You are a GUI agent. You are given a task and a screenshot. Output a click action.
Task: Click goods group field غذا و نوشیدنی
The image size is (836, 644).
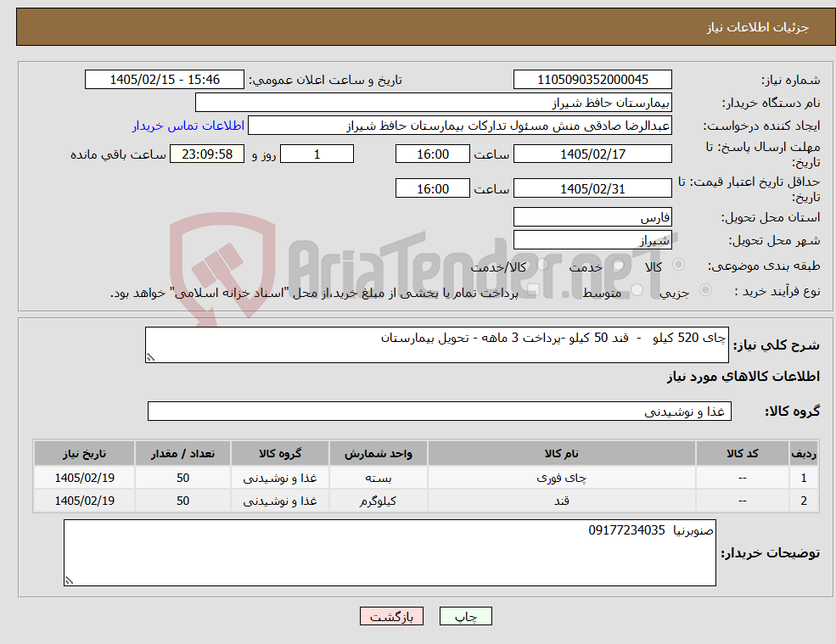[440, 411]
